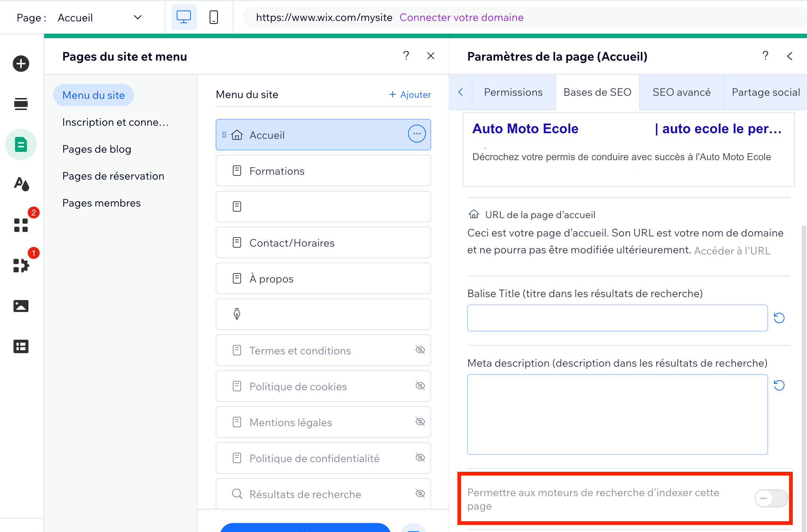Open the Site Design typography icon
Image resolution: width=807 pixels, height=532 pixels.
click(21, 184)
